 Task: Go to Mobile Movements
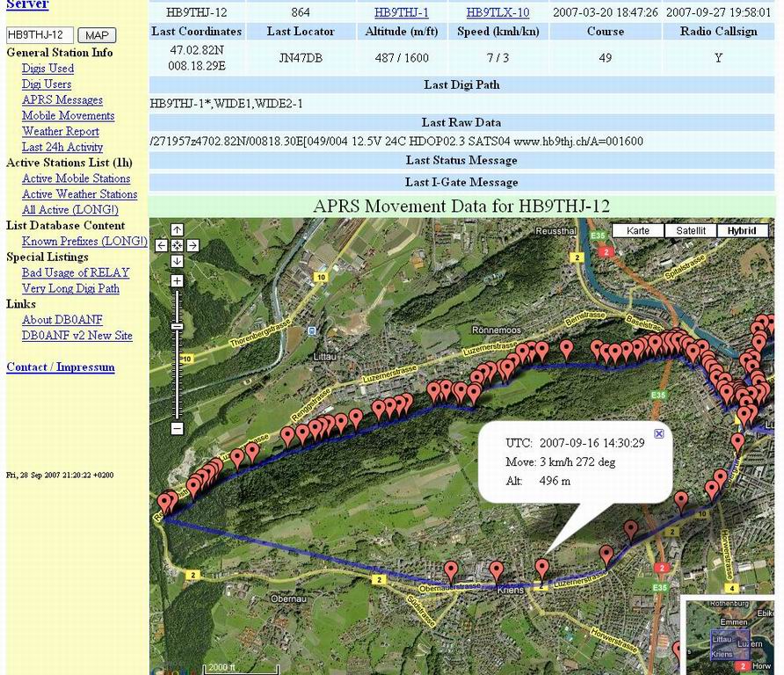pos(68,115)
